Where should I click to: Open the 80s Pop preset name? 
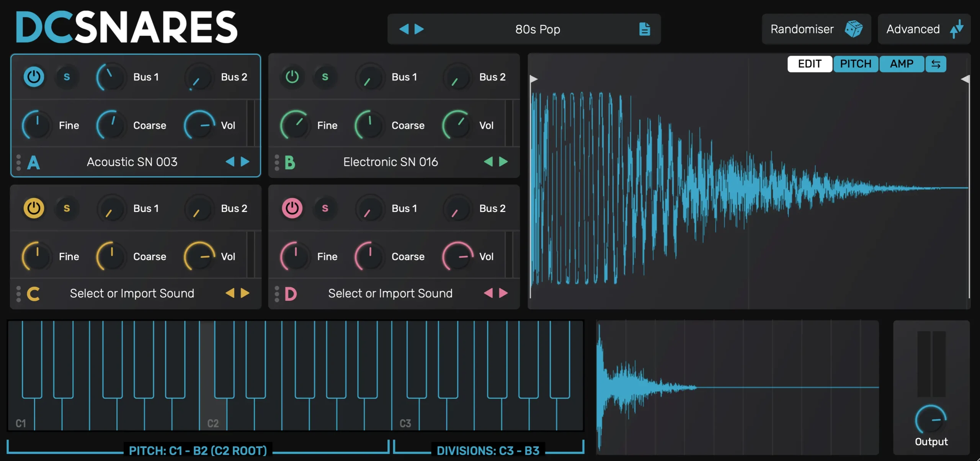537,29
